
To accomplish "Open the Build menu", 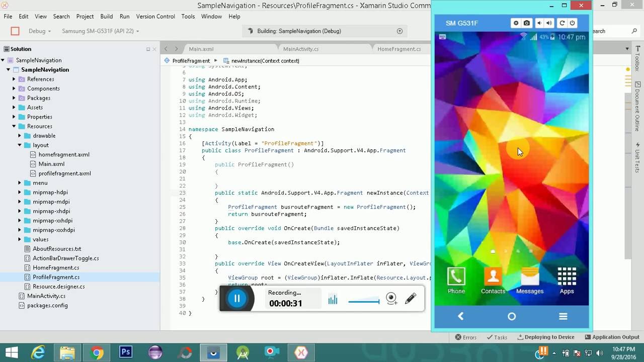I will (x=107, y=17).
